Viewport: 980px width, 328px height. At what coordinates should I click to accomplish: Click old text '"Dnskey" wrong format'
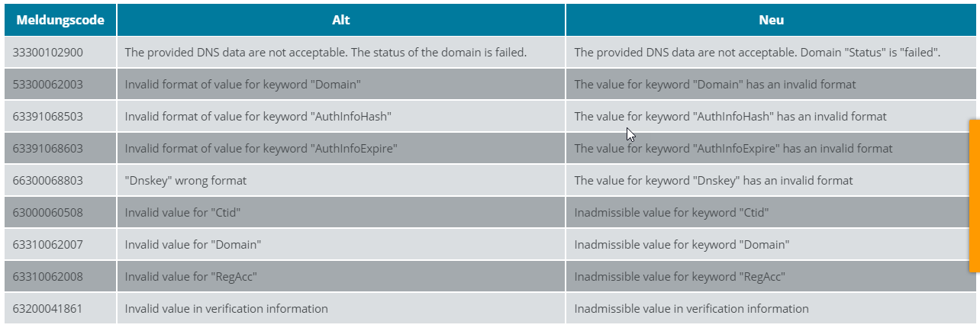pyautogui.click(x=185, y=181)
